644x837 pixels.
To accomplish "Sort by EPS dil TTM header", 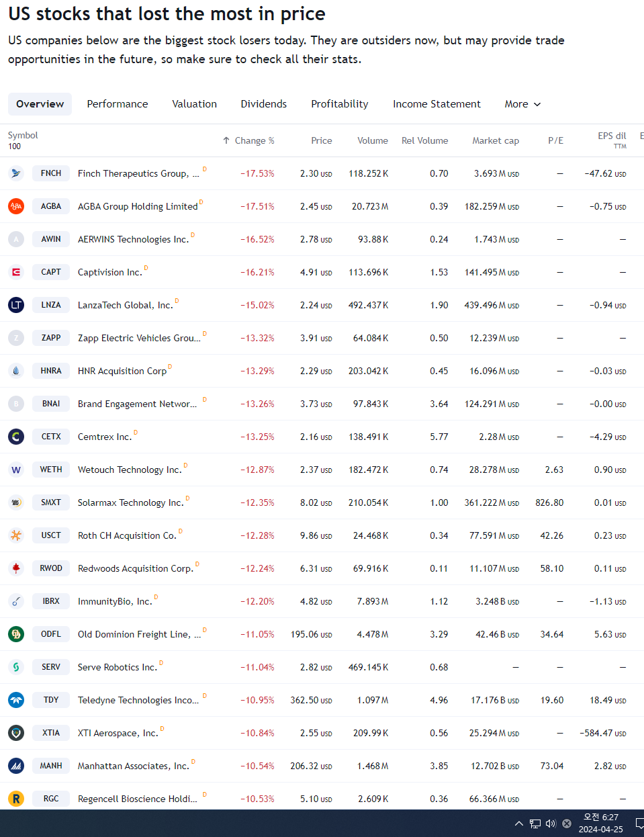I will [x=612, y=140].
